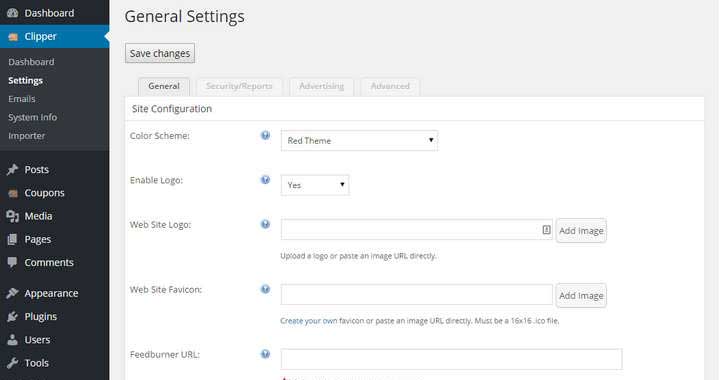This screenshot has height=380, width=720.
Task: Open Emails in Clipper submenu
Action: click(x=22, y=99)
